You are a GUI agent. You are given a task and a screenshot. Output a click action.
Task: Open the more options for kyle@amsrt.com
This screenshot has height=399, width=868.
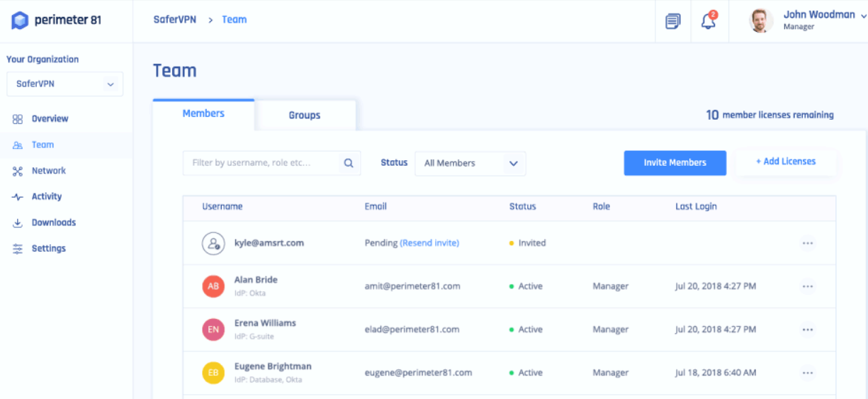(807, 243)
